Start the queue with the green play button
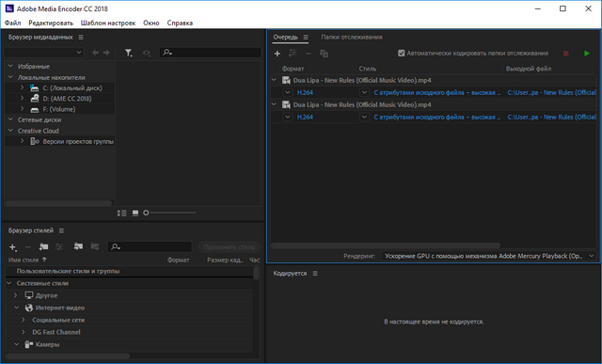Screen dimensions: 602x364 click(587, 54)
